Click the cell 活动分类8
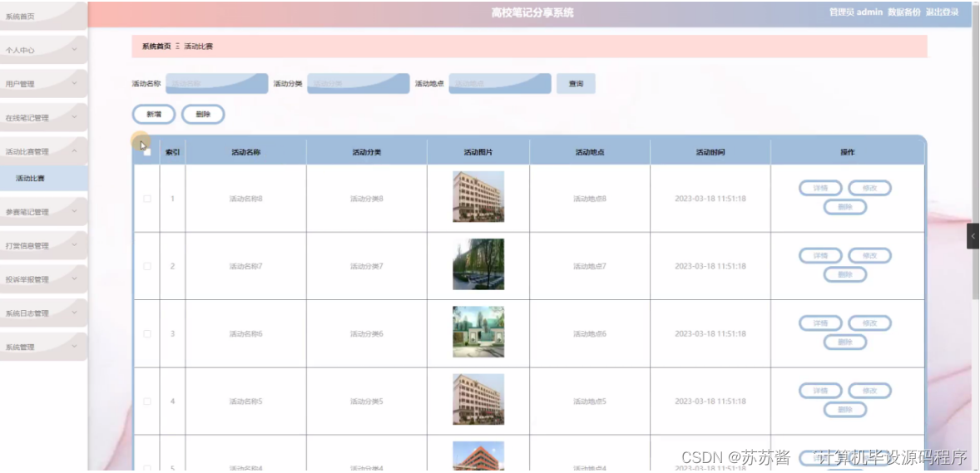 (x=366, y=199)
